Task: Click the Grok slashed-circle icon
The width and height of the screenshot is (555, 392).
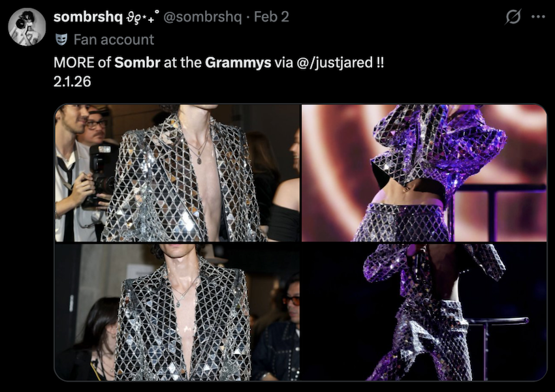Action: 513,16
